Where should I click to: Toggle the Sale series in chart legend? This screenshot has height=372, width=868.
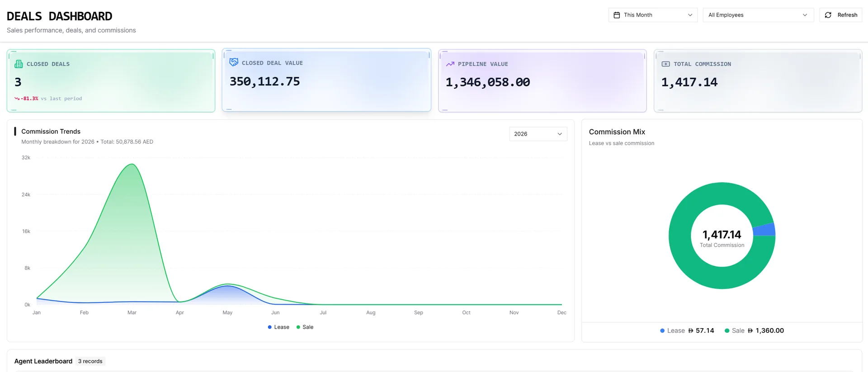click(x=305, y=327)
